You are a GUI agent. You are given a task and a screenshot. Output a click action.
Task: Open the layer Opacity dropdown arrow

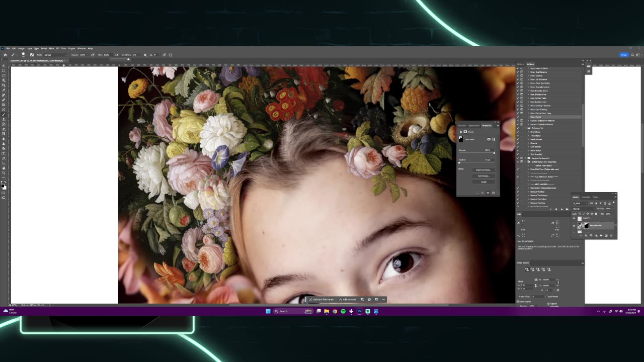(613, 209)
